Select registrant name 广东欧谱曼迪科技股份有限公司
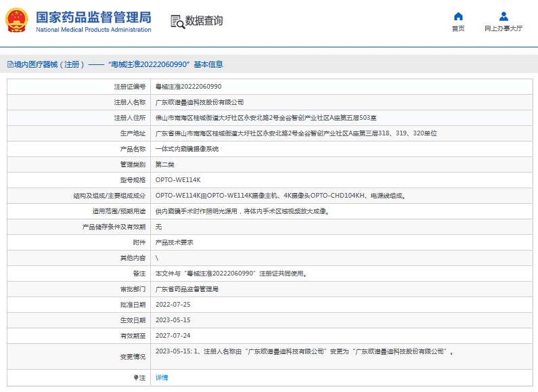 point(200,102)
